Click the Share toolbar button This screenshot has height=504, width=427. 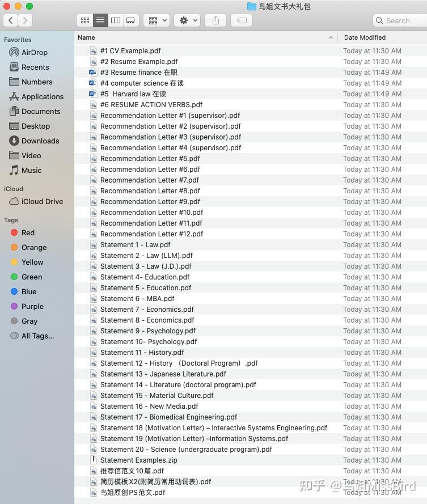(x=215, y=20)
